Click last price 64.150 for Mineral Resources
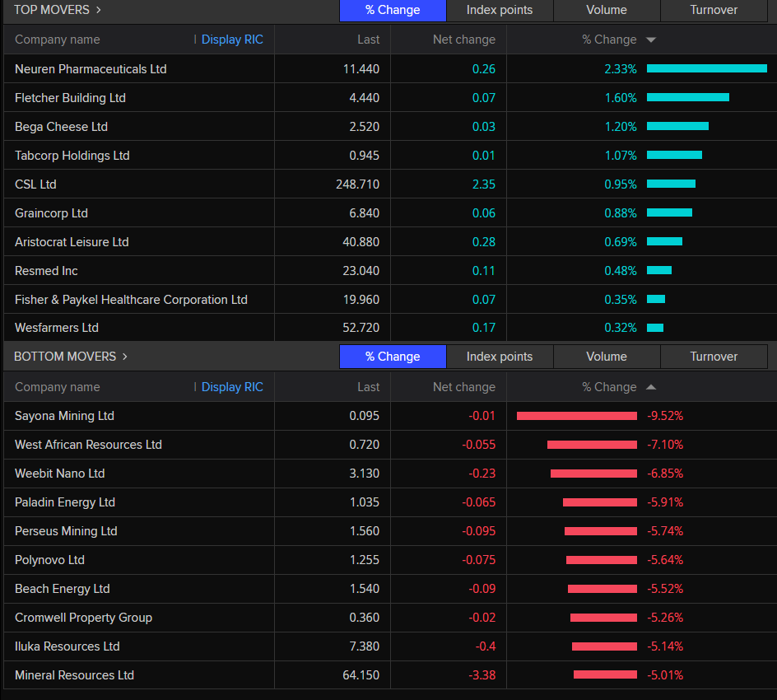 [x=361, y=675]
